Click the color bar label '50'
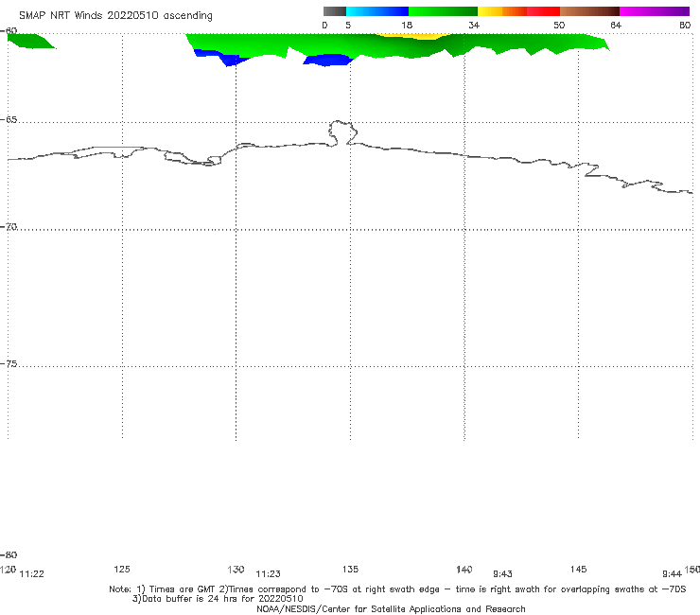700x615 pixels. [x=559, y=25]
